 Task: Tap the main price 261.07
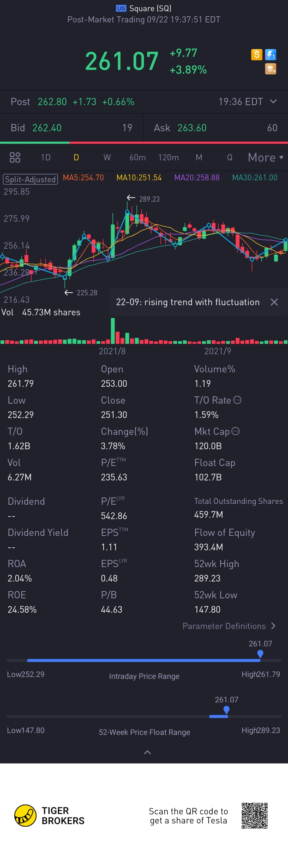(x=122, y=61)
